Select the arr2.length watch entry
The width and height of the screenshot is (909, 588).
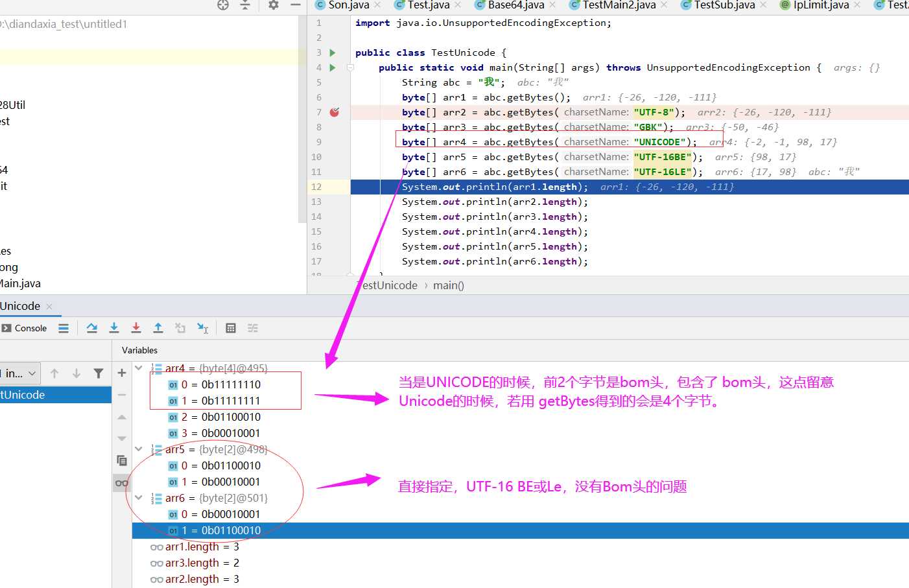(x=195, y=579)
